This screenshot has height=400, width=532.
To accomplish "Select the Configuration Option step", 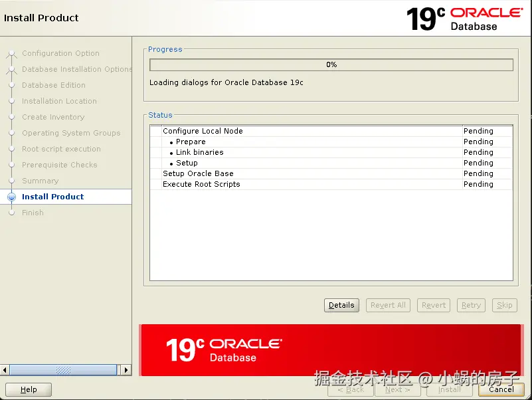I will (x=60, y=53).
